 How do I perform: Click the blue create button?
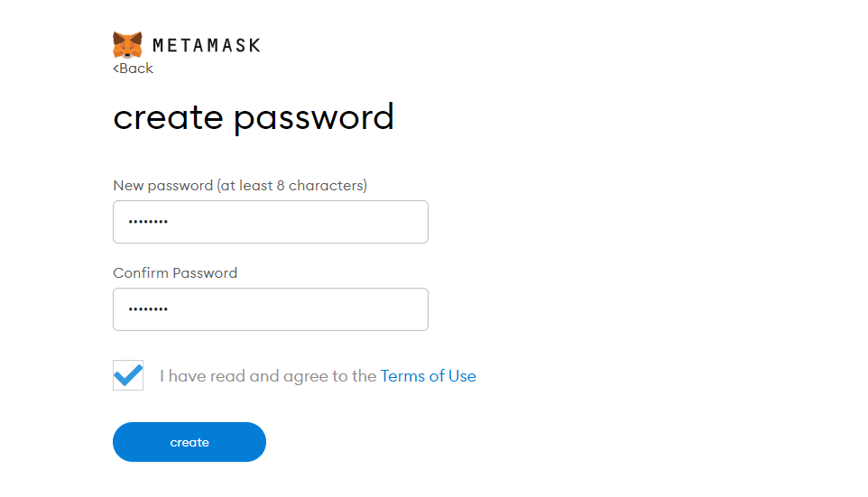[189, 442]
